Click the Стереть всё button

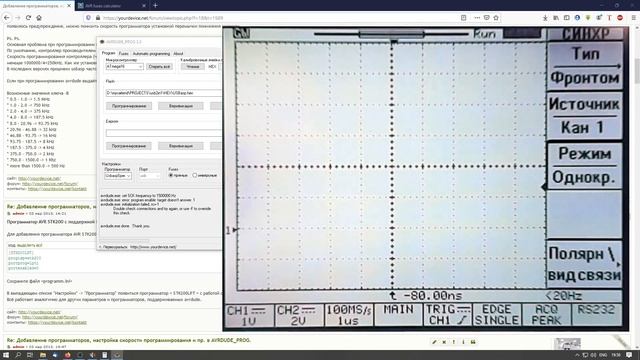point(159,67)
